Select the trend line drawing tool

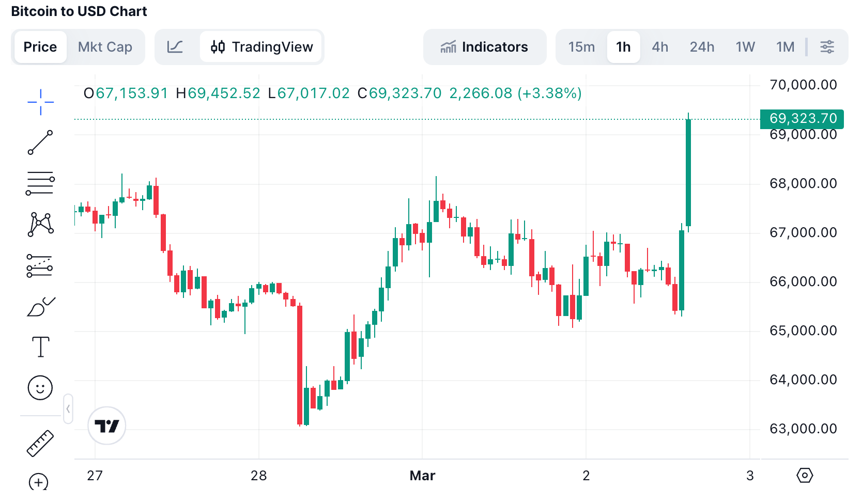click(x=40, y=143)
